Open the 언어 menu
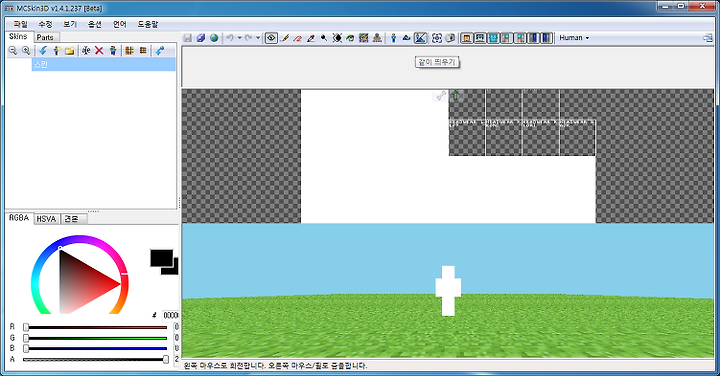This screenshot has height=376, width=720. click(119, 24)
